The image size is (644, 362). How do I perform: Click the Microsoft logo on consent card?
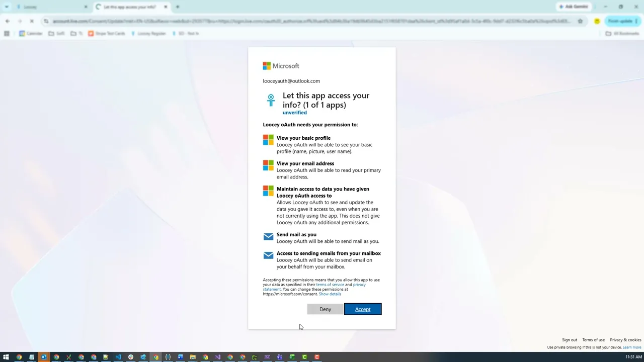click(x=281, y=66)
